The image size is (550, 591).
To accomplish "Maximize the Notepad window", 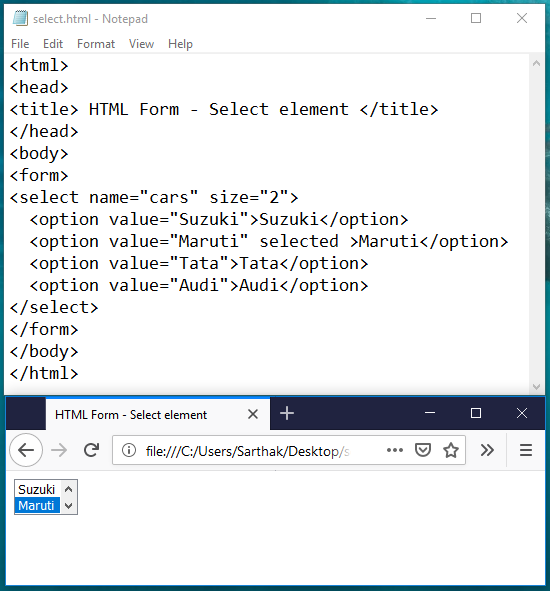I will point(476,18).
